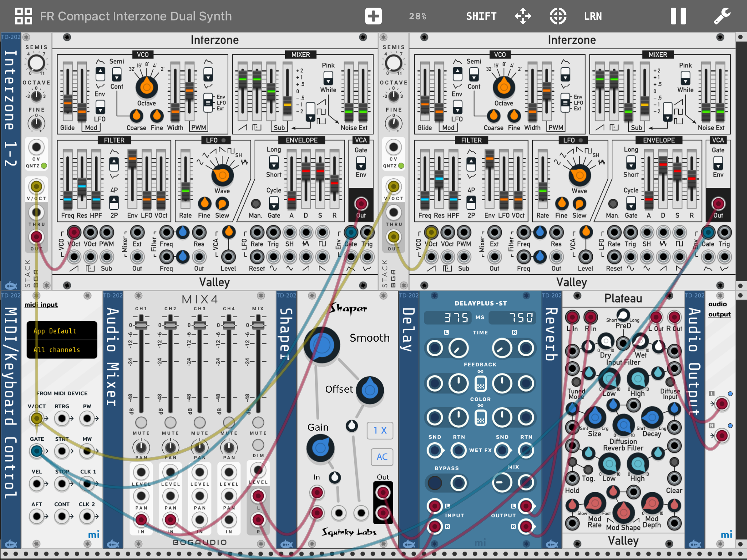
Task: Click the Shaper Gain knob
Action: pyautogui.click(x=320, y=448)
